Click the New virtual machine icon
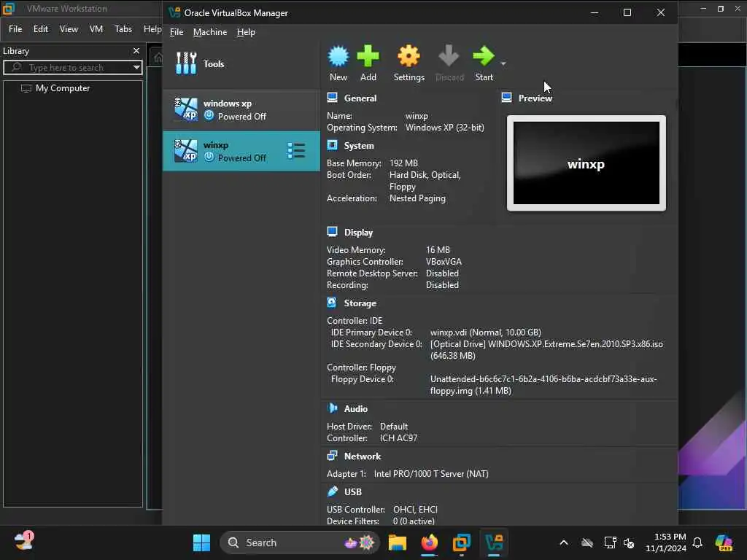Viewport: 747px width, 560px height. click(x=338, y=56)
